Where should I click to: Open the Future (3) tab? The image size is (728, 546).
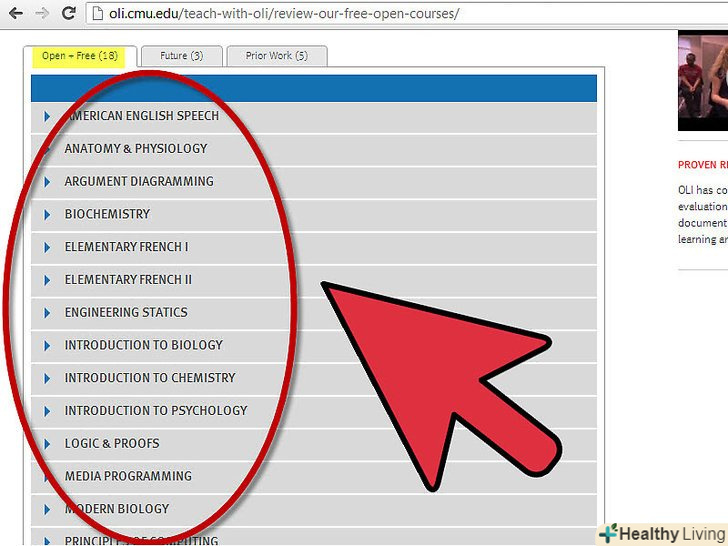point(182,56)
